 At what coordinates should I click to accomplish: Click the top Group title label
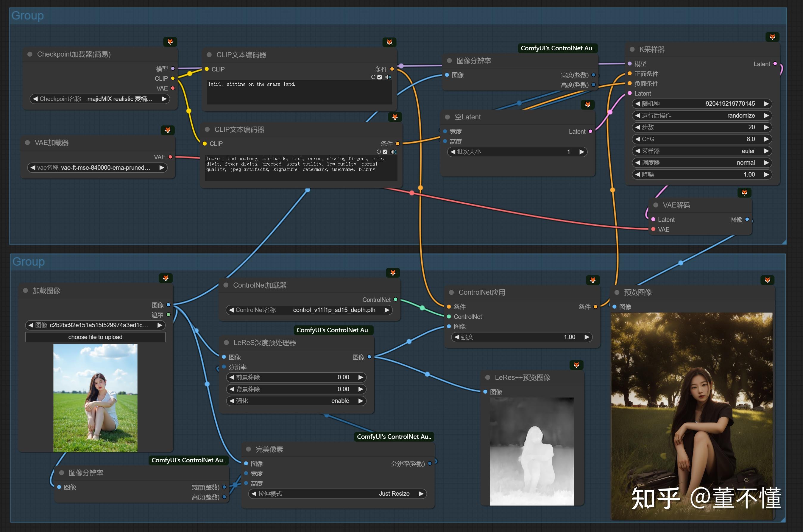pyautogui.click(x=27, y=15)
